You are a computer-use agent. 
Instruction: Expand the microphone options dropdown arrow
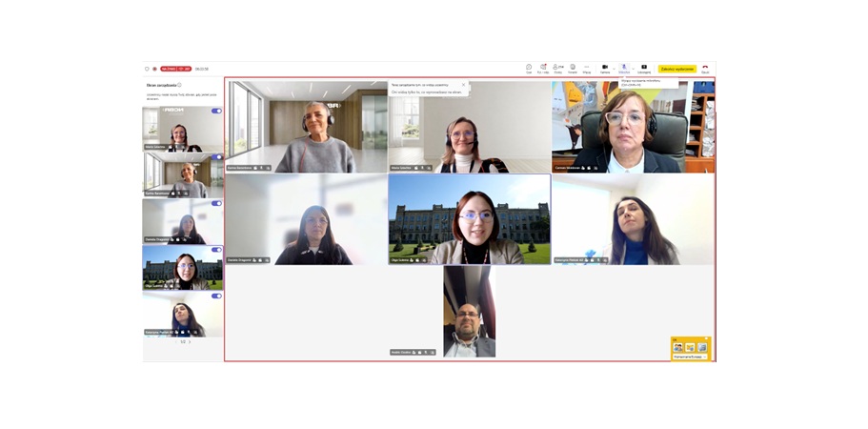(x=633, y=69)
